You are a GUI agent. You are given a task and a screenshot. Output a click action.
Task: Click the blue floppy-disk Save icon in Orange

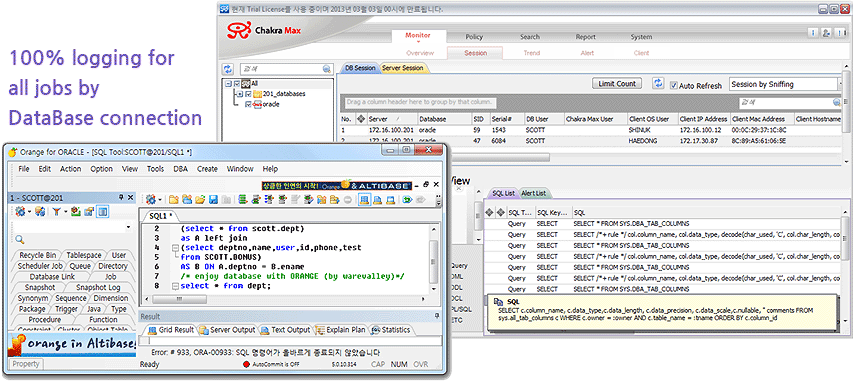(213, 199)
